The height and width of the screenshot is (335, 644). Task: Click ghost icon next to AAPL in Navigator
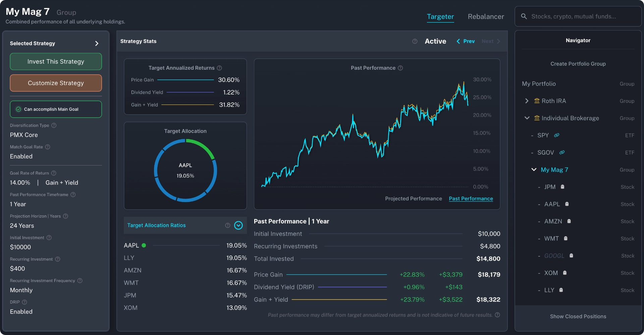567,204
